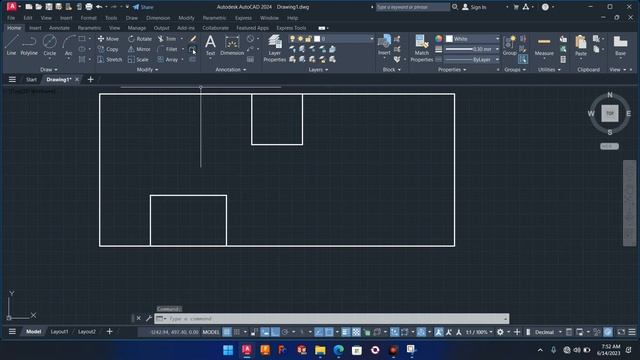Click the Array command
The height and width of the screenshot is (360, 640).
coord(168,60)
